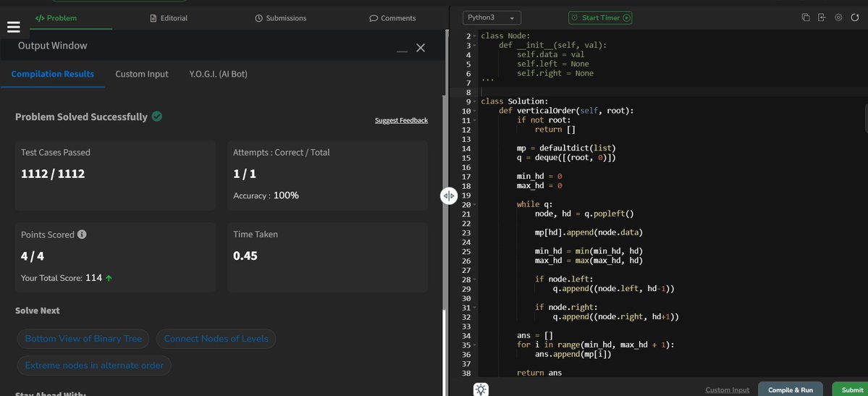Image resolution: width=868 pixels, height=396 pixels.
Task: Open the Python3 language dropdown
Action: click(492, 17)
